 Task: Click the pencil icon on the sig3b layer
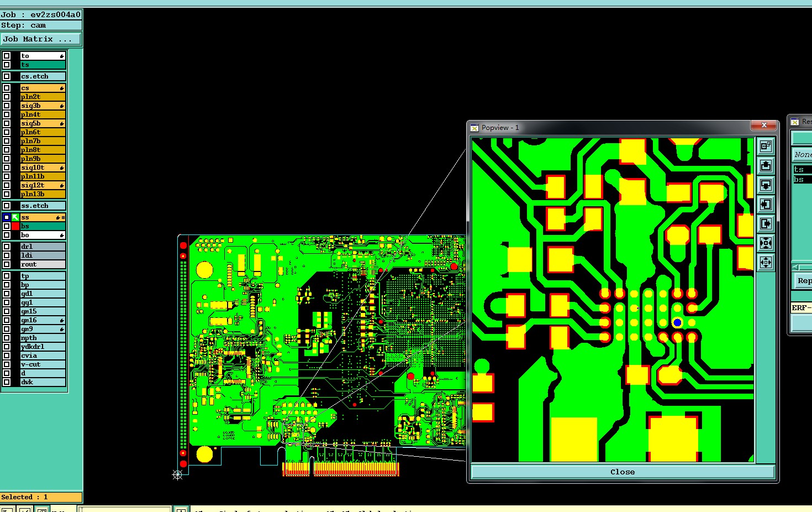pyautogui.click(x=62, y=106)
